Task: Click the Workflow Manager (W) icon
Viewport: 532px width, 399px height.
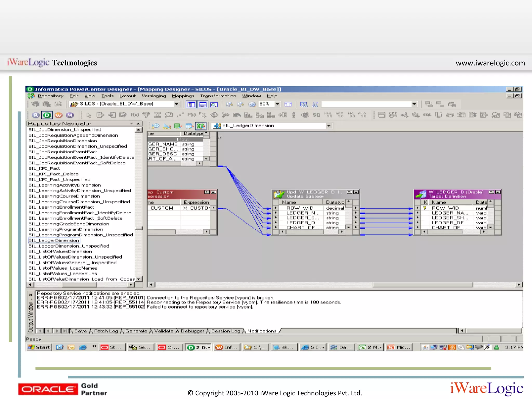Action: coord(58,115)
